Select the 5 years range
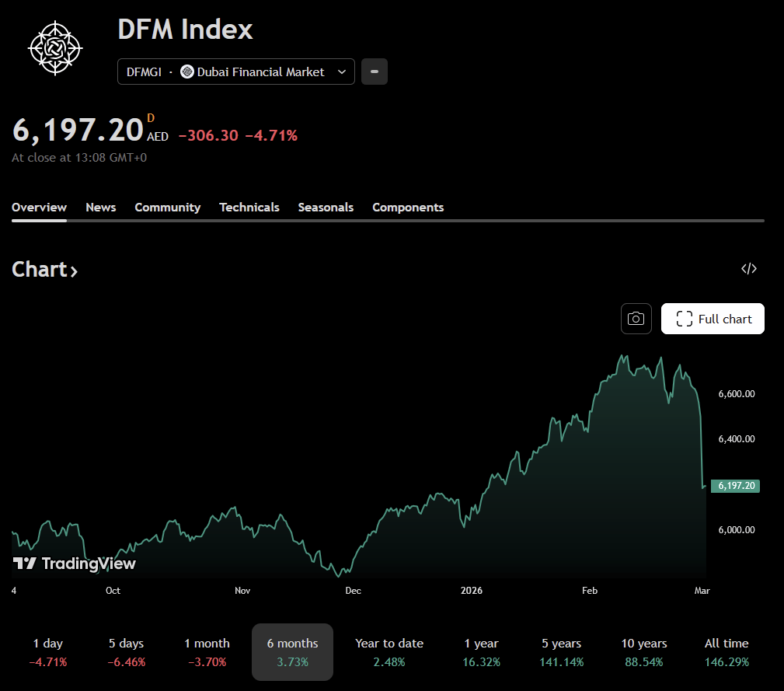Screen dimensions: 784x691 (x=562, y=652)
